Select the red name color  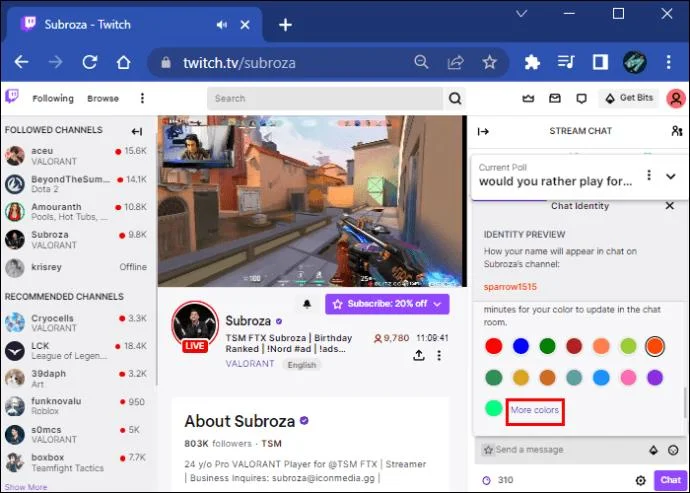[x=494, y=346]
